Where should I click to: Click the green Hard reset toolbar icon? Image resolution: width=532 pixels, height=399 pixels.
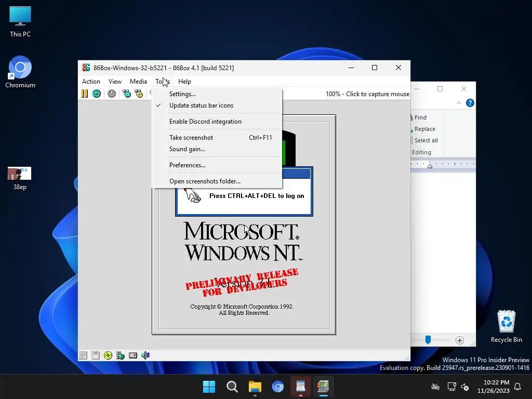point(97,94)
